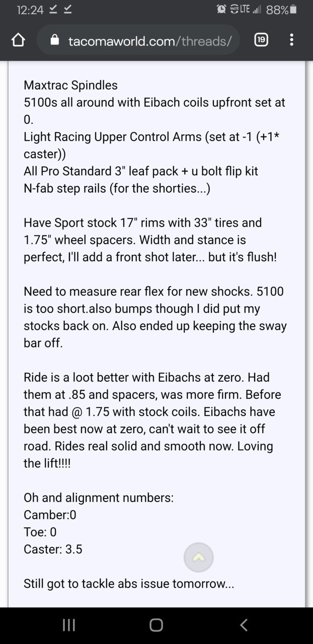This screenshot has height=644, width=313.
Task: Tap the Android recent apps button
Action: coord(69,625)
